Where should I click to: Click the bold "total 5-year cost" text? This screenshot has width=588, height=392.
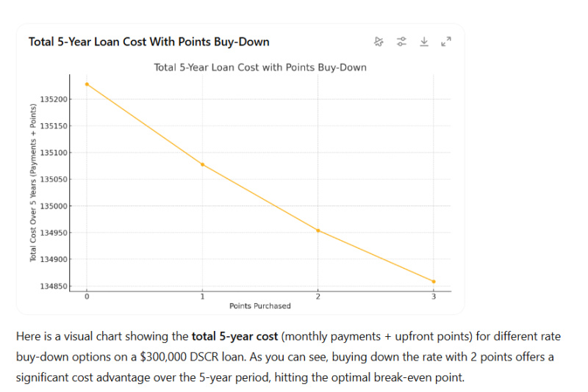[234, 337]
